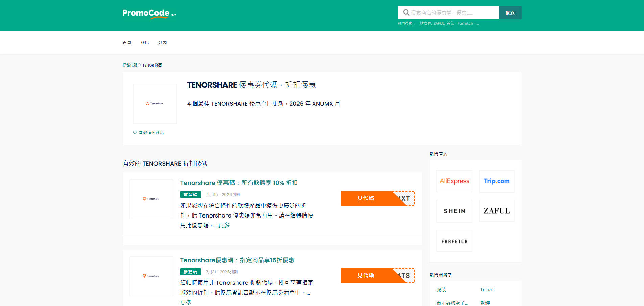Image resolution: width=644 pixels, height=306 pixels.
Task: Open the FARFETCH store page
Action: 454,240
